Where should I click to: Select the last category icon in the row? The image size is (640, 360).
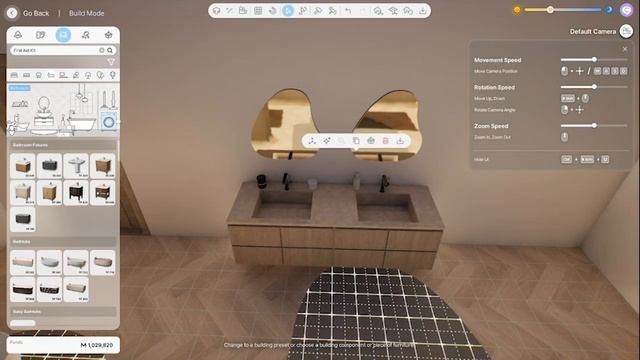click(x=113, y=75)
